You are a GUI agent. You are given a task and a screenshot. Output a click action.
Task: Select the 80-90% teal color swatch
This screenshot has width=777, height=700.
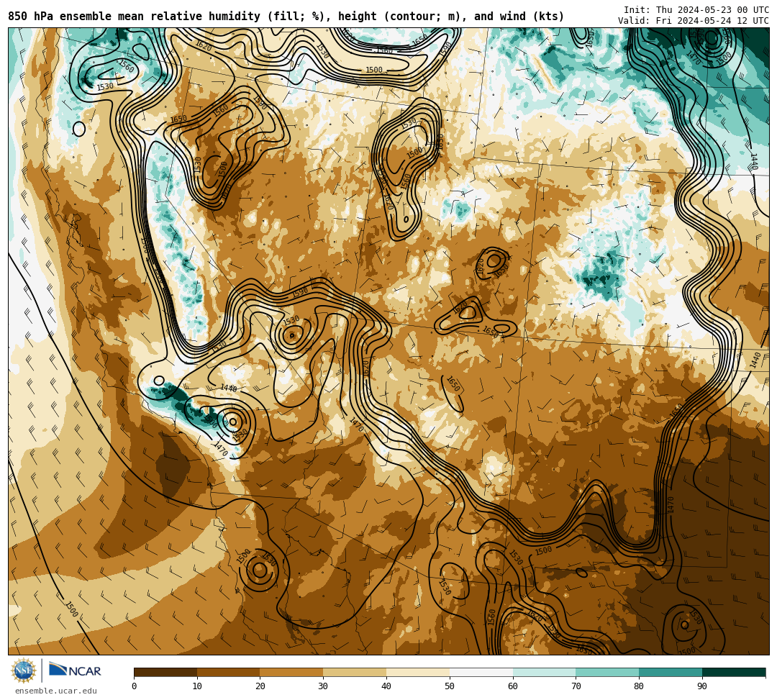click(x=671, y=672)
